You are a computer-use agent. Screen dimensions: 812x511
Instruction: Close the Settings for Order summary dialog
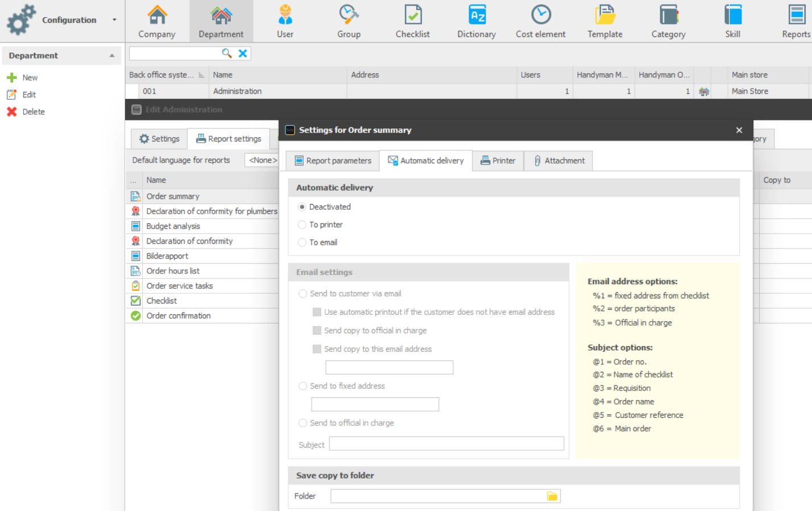pyautogui.click(x=739, y=130)
